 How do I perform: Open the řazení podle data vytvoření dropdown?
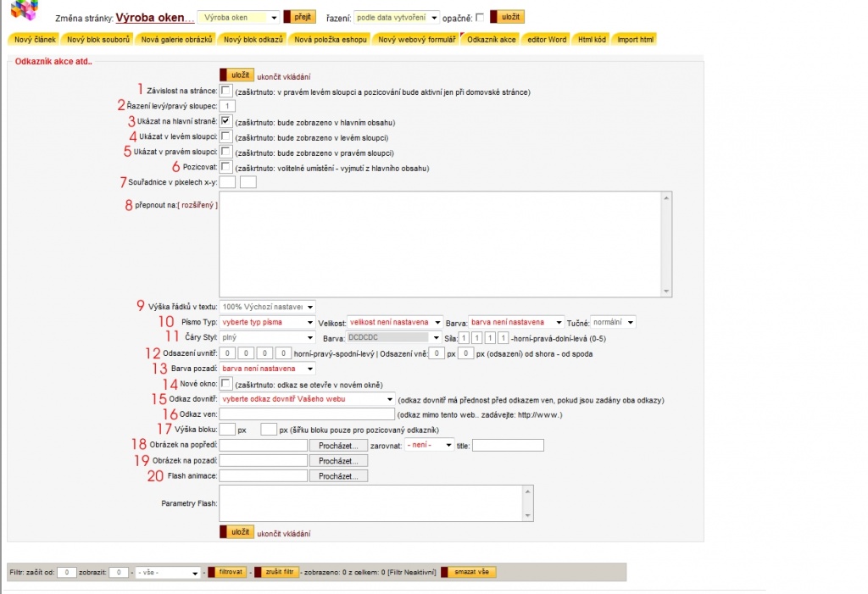pos(397,18)
